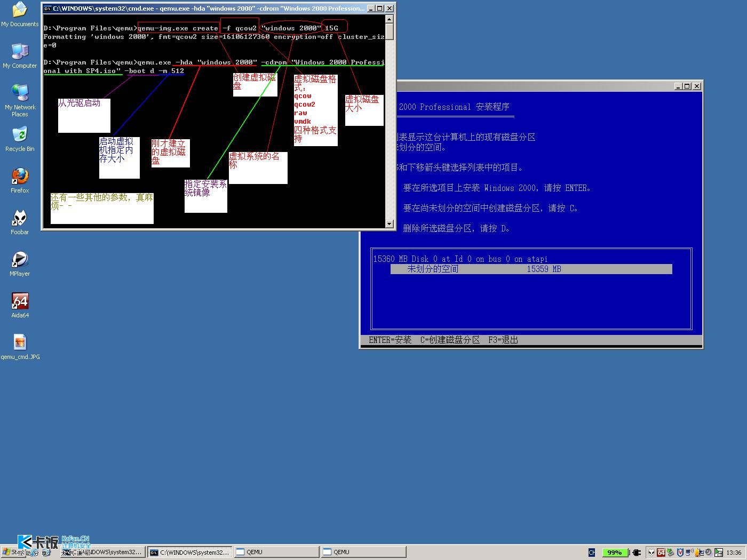
Task: Click the pressed C:\WINDOWS\system32 taskbar button
Action: (190, 552)
